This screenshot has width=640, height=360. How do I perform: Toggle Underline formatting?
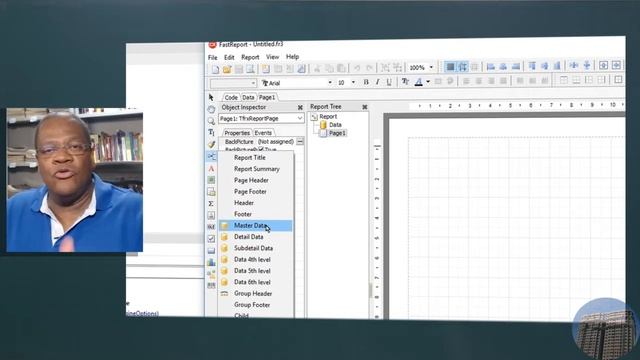(x=389, y=82)
